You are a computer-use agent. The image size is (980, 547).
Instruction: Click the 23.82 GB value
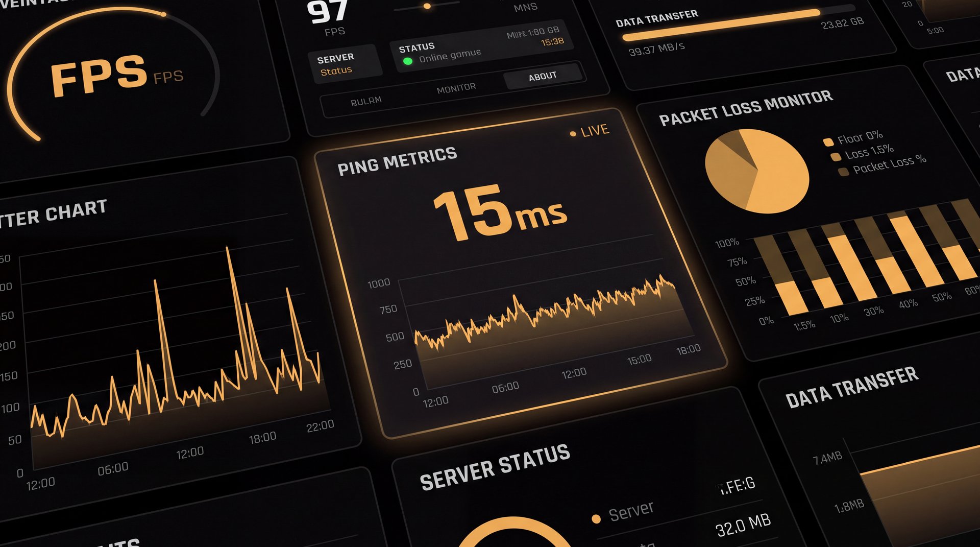[x=842, y=23]
